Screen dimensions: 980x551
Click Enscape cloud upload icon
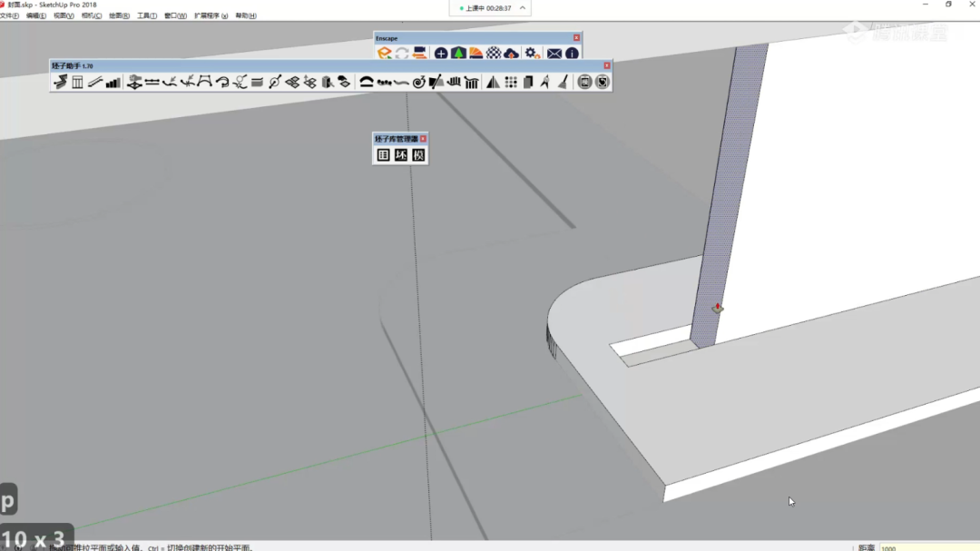click(x=511, y=54)
